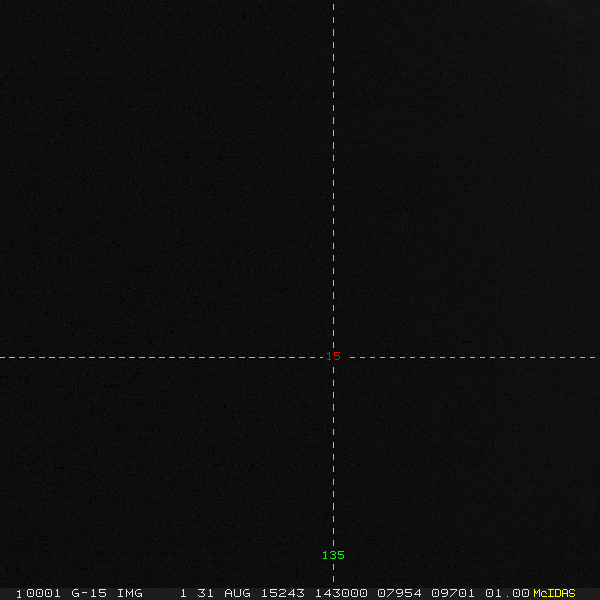600x600 pixels.
Task: Click the IMG label in status line
Action: point(130,593)
